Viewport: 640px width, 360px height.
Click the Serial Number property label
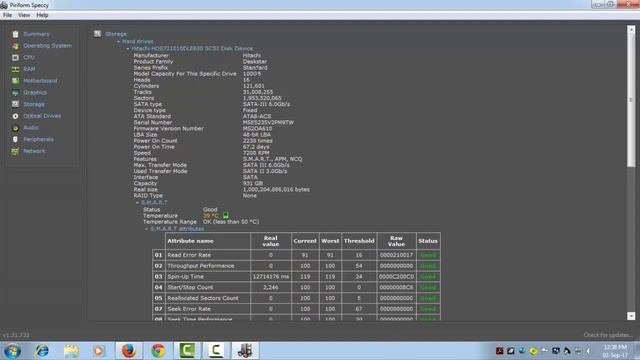point(153,122)
